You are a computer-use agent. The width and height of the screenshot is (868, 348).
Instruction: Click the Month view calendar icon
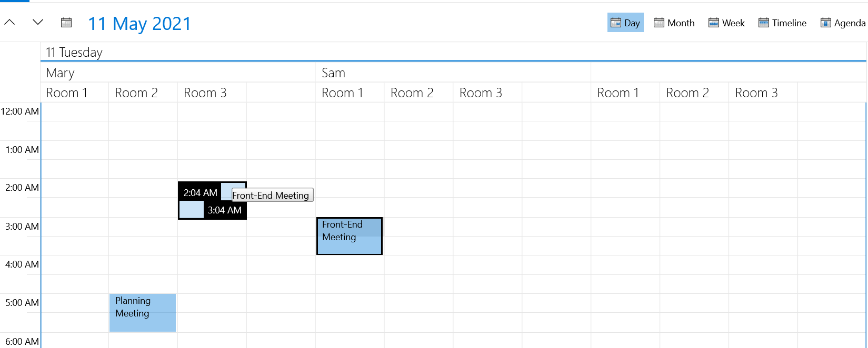659,22
